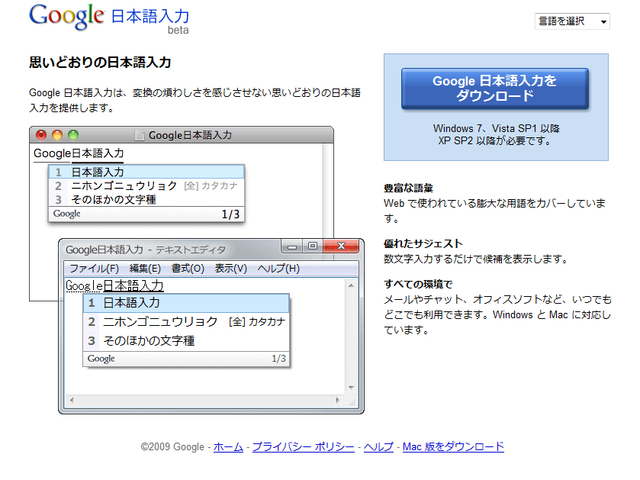The width and height of the screenshot is (640, 480).
Task: Select candidate 3 そのほかの文字種 in Mac list
Action: point(147,200)
